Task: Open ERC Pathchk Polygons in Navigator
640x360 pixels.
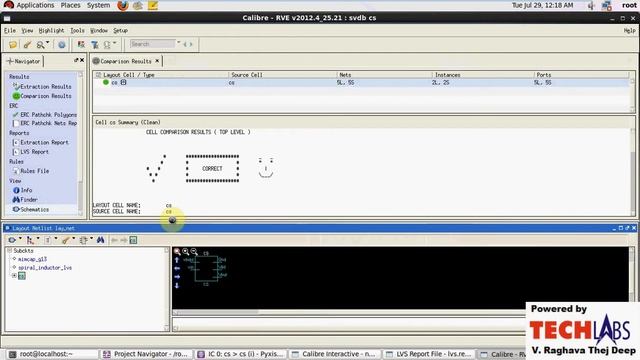Action: point(44,115)
